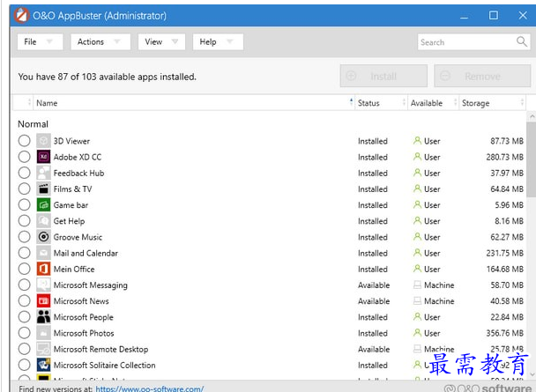Click the Microsoft People icon
The height and width of the screenshot is (392, 536).
pyautogui.click(x=43, y=317)
